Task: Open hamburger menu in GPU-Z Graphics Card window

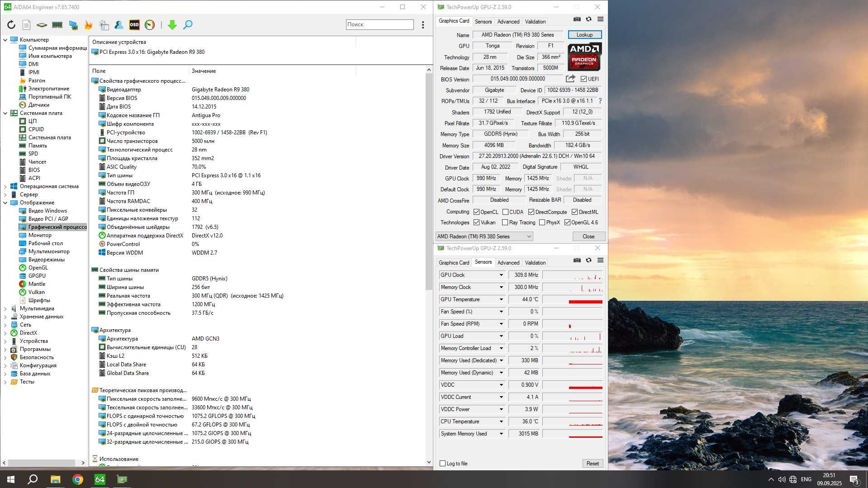Action: point(600,19)
